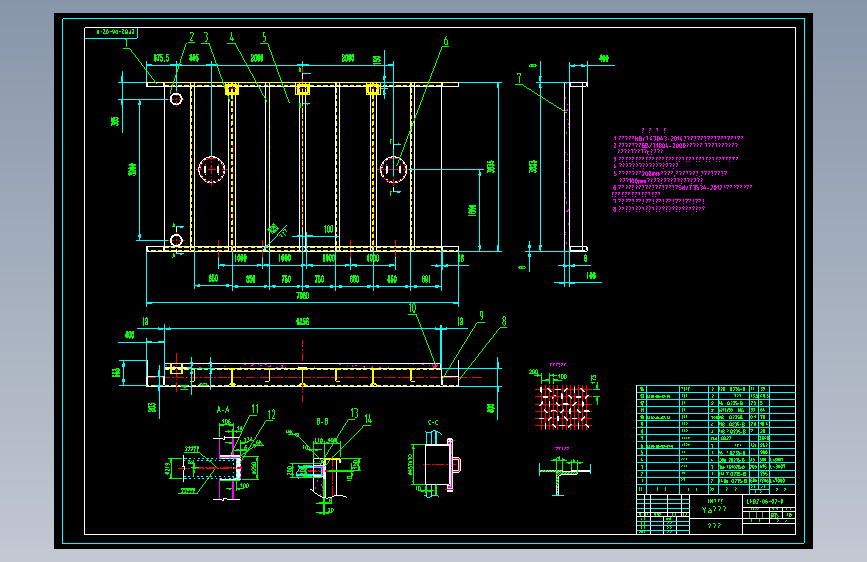This screenshot has height=562, width=867.
Task: Select the note line mentioning GB/T1804-2000
Action: pos(676,145)
